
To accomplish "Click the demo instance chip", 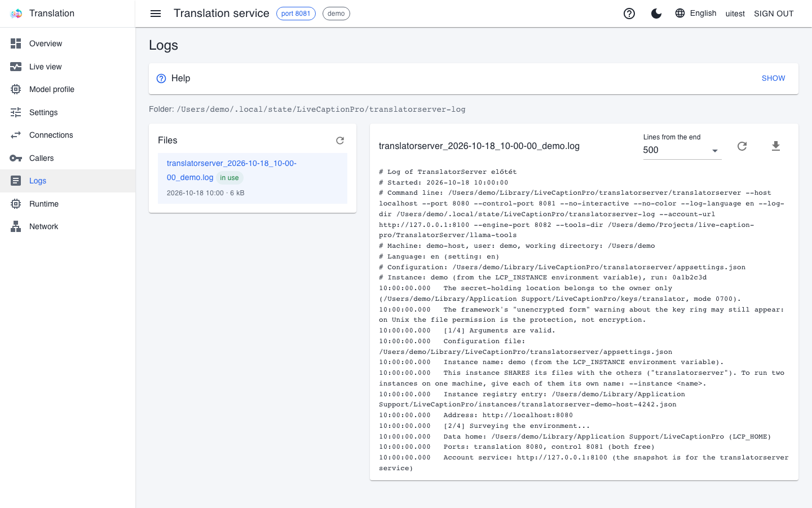I will [336, 14].
